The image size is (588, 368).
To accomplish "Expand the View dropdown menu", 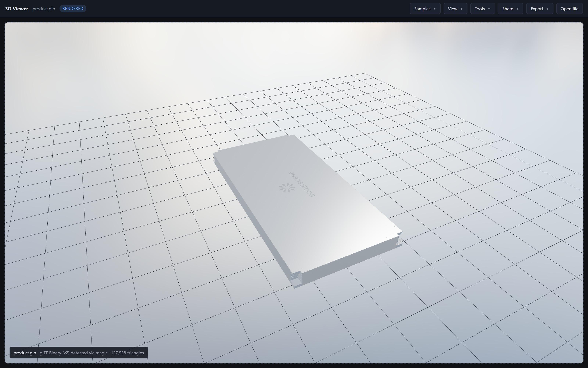I will 455,9.
